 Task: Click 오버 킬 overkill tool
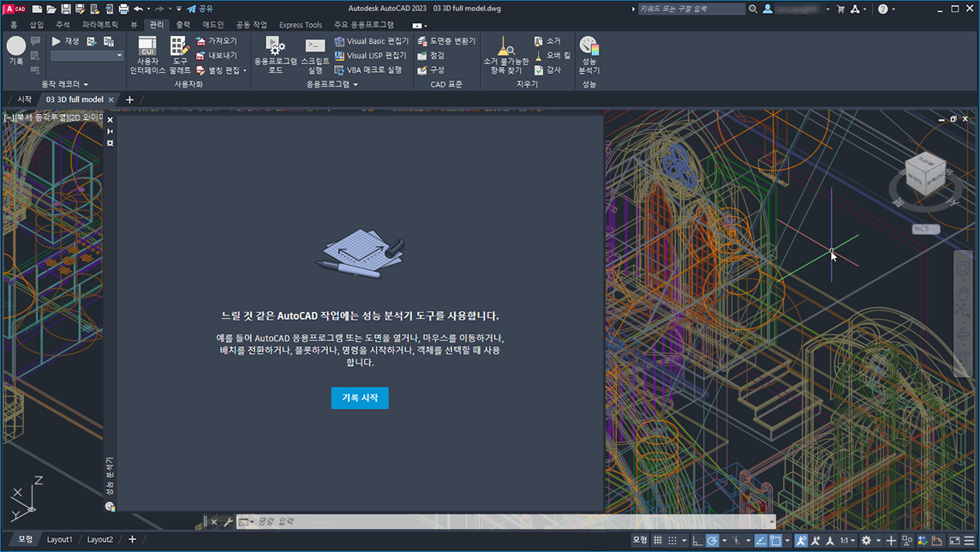(x=553, y=56)
